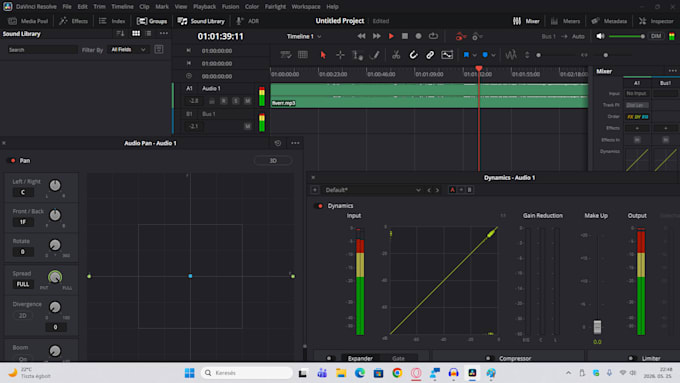680x383 pixels.
Task: Click the blue marker shield icon
Action: [485, 55]
